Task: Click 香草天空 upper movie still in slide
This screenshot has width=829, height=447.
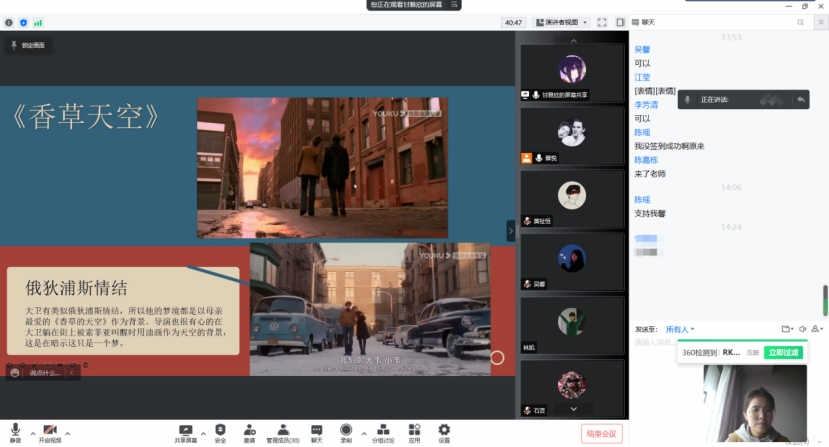Action: [x=323, y=168]
